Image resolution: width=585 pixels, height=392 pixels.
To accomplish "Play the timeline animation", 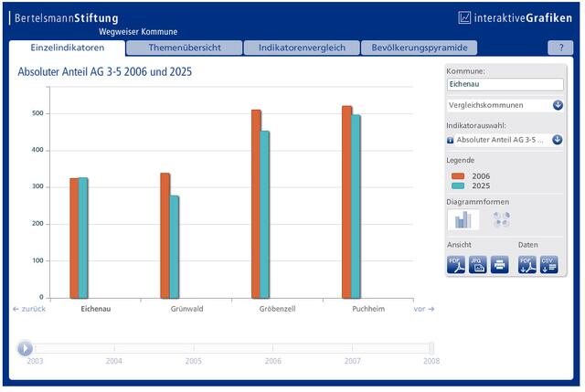I will pyautogui.click(x=25, y=348).
